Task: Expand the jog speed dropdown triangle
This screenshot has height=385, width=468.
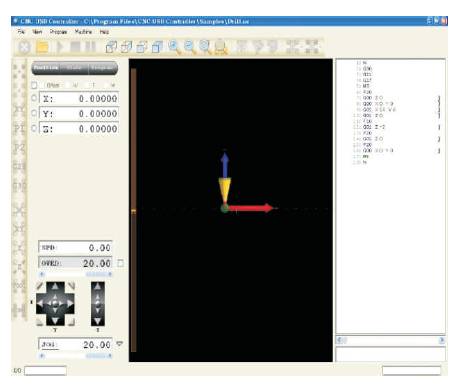Action: tap(120, 344)
